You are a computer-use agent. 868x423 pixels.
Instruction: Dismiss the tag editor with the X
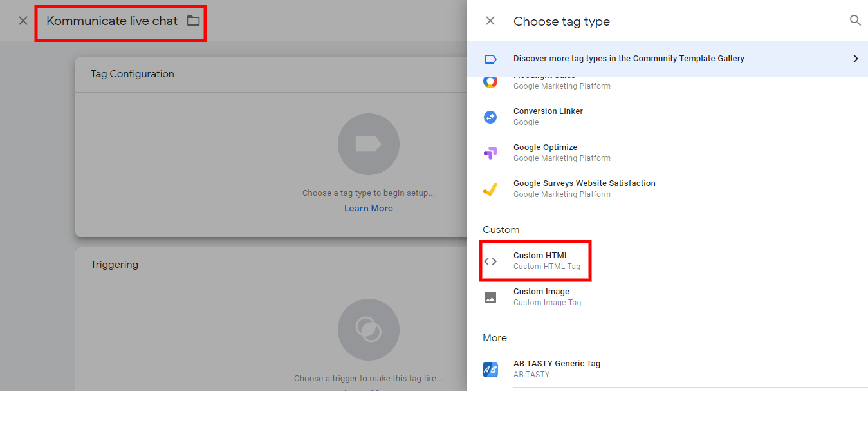pos(23,21)
